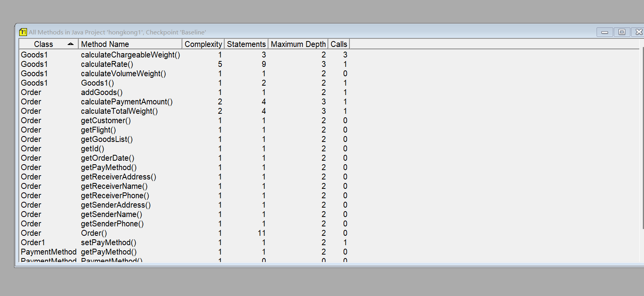Sort by the Statements column header
The image size is (644, 296).
click(246, 44)
